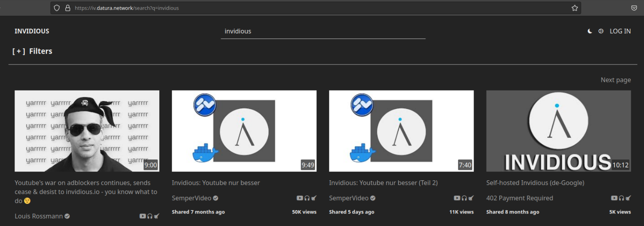Screen dimensions: 644x226
Task: Expand the Filters section
Action: (32, 51)
